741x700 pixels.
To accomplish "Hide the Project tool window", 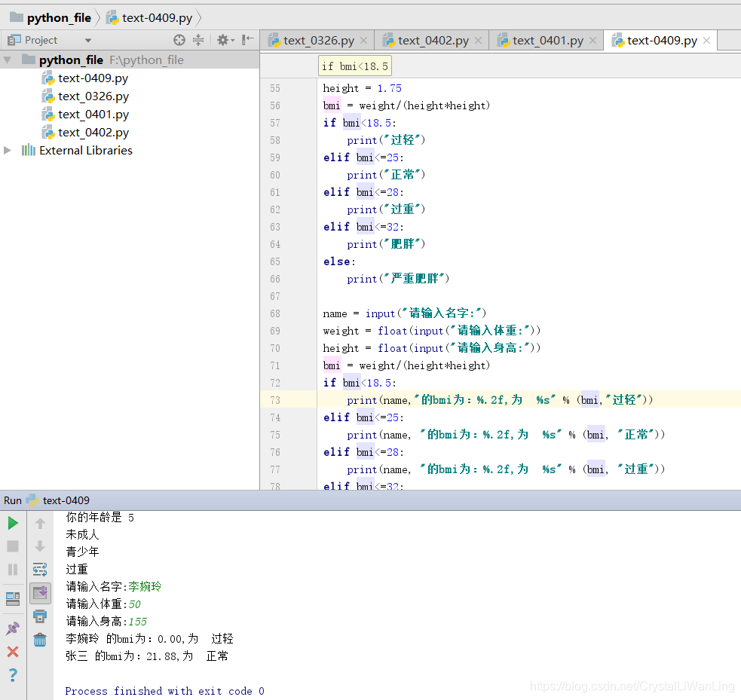I will 248,40.
